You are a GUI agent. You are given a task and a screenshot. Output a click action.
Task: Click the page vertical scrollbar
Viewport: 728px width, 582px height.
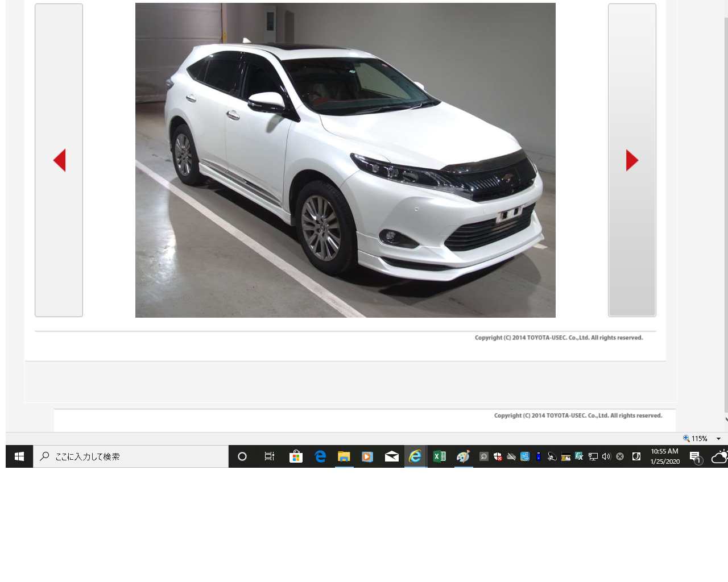click(x=726, y=216)
